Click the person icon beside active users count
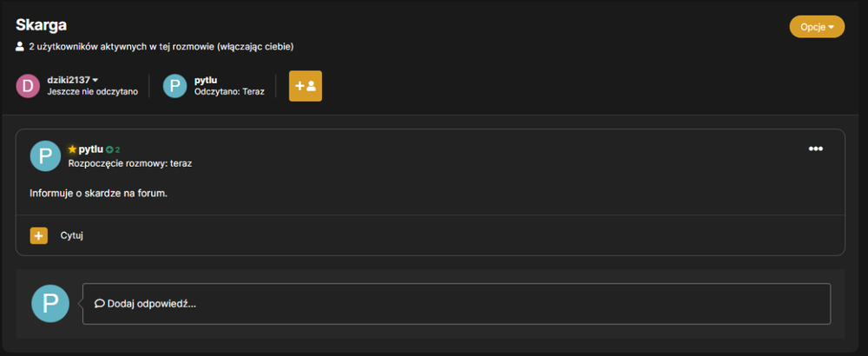This screenshot has width=868, height=356. coord(20,47)
